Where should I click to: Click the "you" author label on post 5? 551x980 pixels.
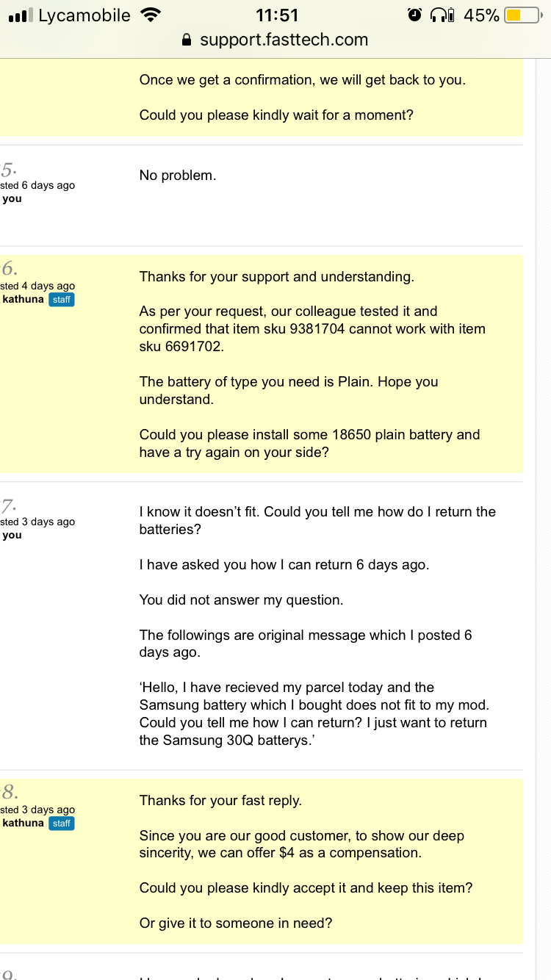[x=12, y=199]
